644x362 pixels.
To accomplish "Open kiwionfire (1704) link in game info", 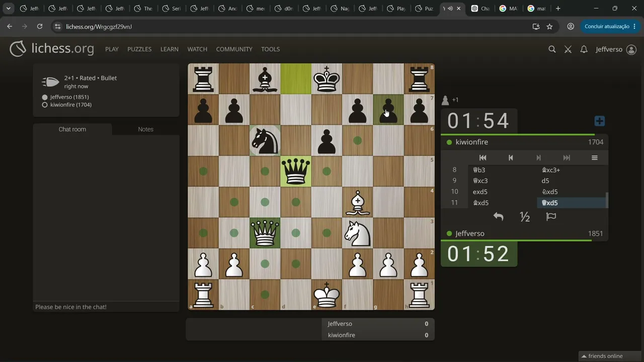I will [x=71, y=105].
